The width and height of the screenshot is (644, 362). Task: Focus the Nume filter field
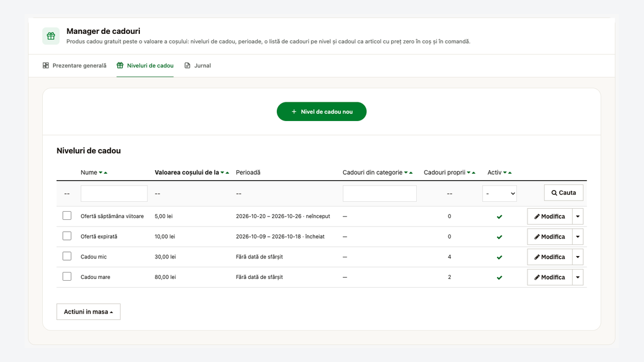click(114, 194)
